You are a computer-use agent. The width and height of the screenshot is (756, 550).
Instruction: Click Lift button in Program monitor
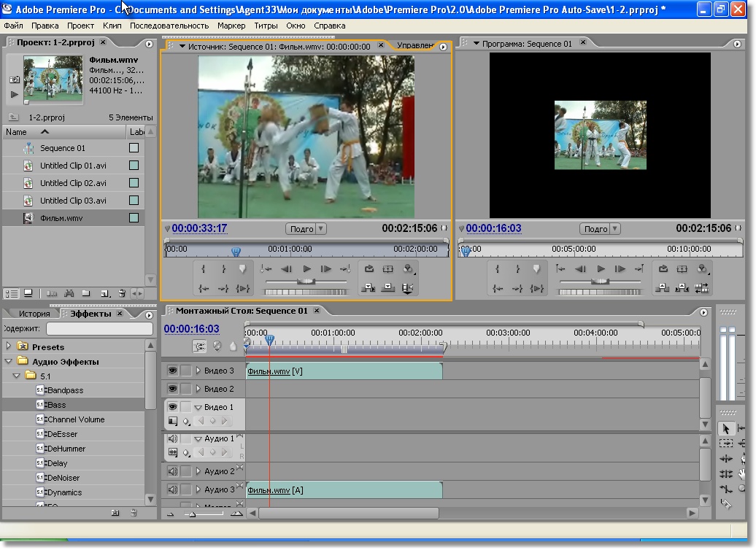pyautogui.click(x=663, y=288)
